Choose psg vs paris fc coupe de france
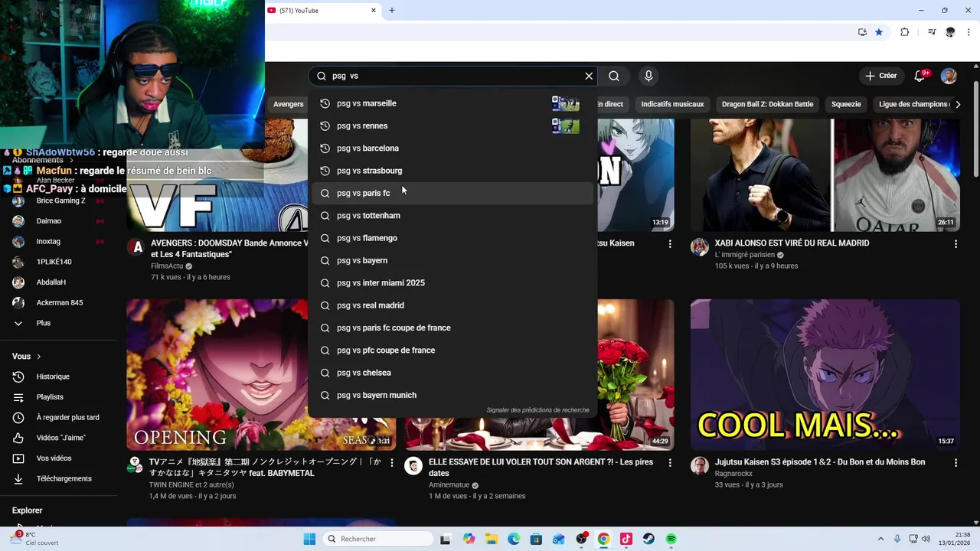Image resolution: width=980 pixels, height=551 pixels. point(452,328)
